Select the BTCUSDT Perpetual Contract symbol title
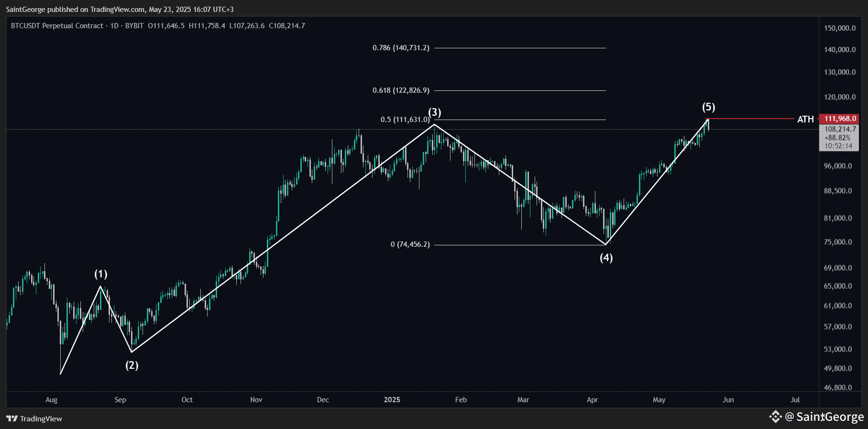The width and height of the screenshot is (868, 429). (x=57, y=26)
